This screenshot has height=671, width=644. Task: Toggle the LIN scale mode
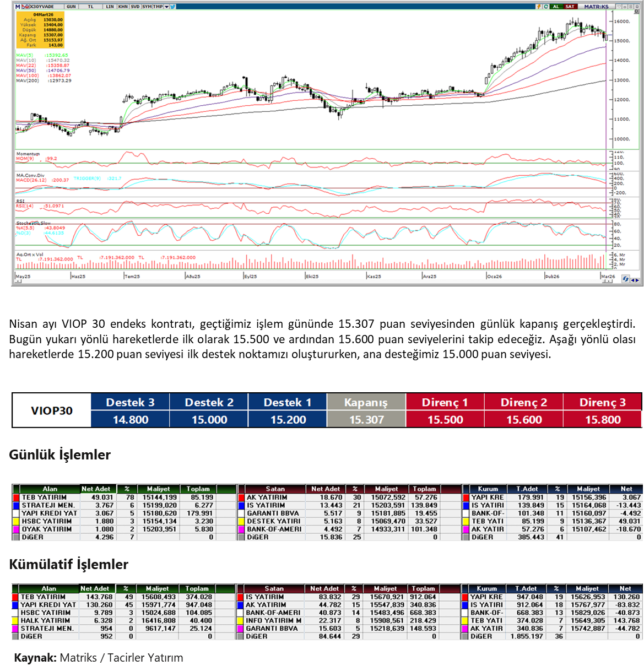[110, 7]
